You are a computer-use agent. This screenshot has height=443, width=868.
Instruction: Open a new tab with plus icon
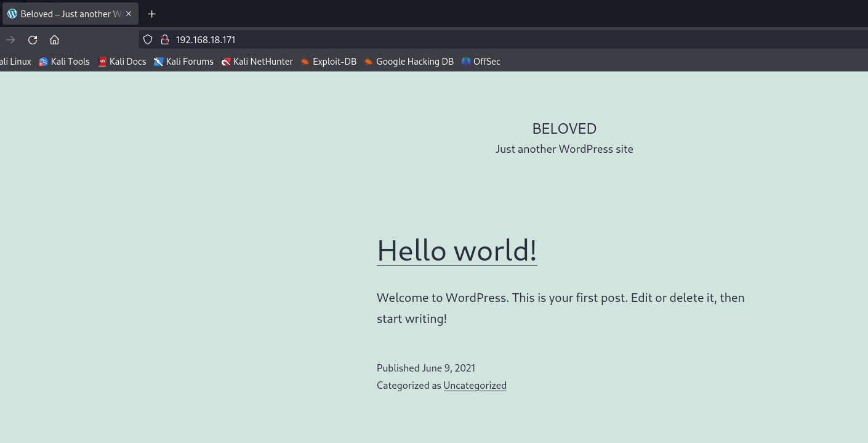pyautogui.click(x=152, y=14)
